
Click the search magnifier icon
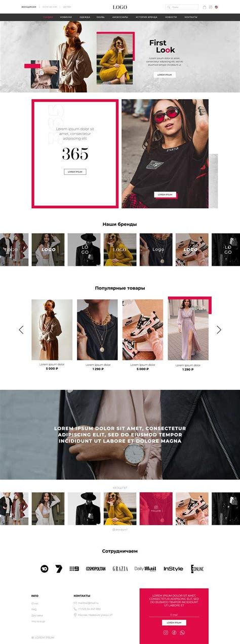pos(170,8)
